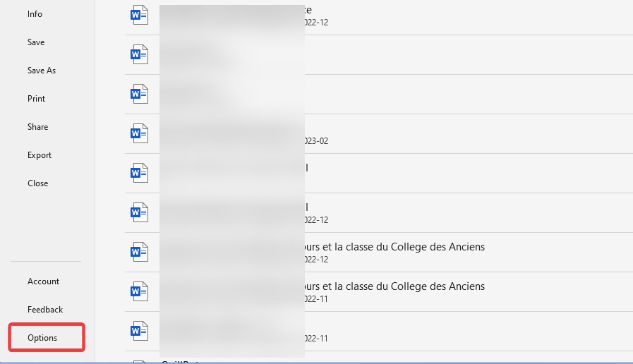Open the Info page

[35, 14]
